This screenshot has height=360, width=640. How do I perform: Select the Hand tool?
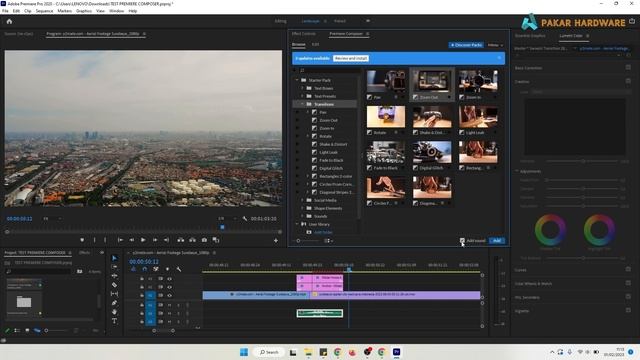[x=114, y=312]
